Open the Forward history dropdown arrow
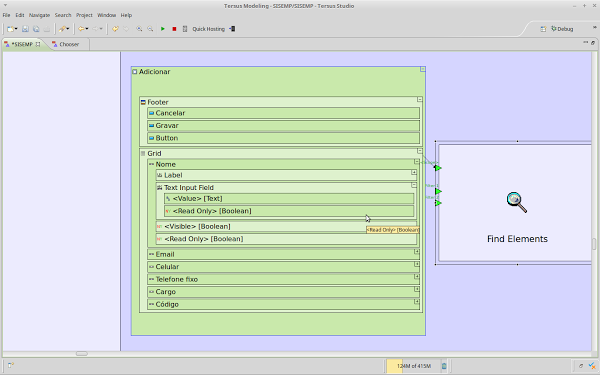This screenshot has height=375, width=600. pyautogui.click(x=101, y=29)
